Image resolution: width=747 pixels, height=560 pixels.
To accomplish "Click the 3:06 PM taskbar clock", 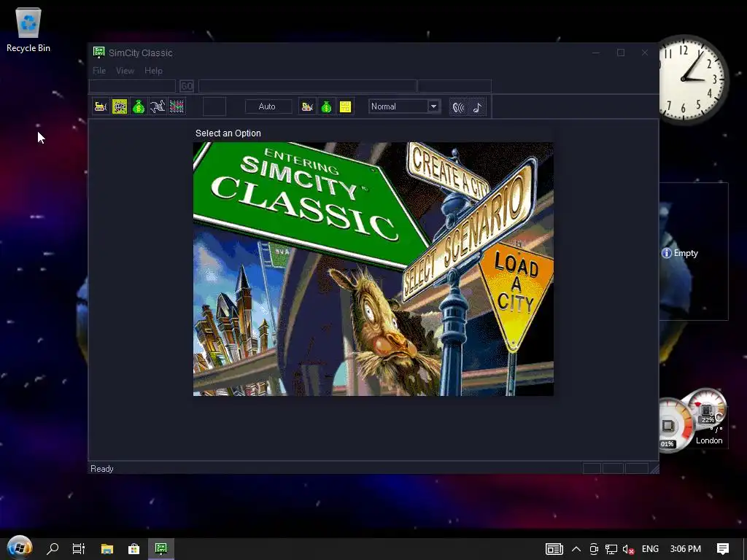I will [x=686, y=549].
